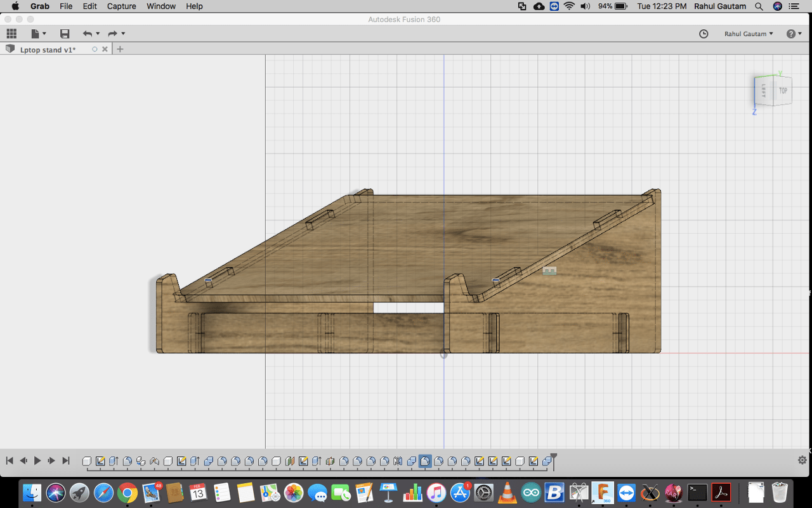Open VLC cone icon in the Dock
Viewport: 812px width, 508px height.
tap(507, 492)
